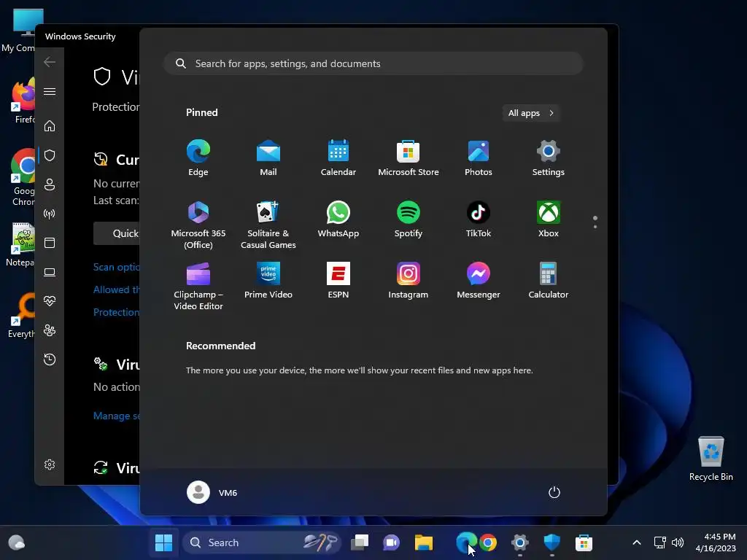The height and width of the screenshot is (560, 747).
Task: Open network status in system tray
Action: (659, 542)
